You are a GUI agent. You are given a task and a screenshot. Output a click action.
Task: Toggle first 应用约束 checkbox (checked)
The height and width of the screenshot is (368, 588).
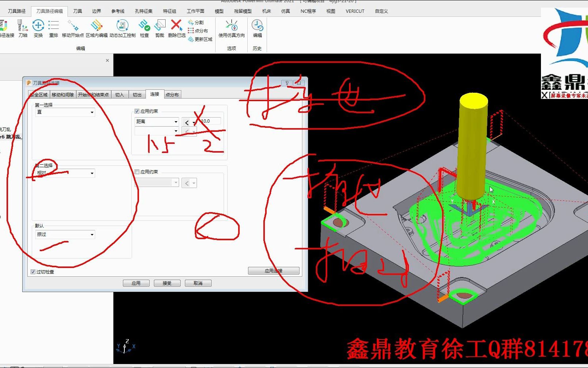tap(137, 111)
